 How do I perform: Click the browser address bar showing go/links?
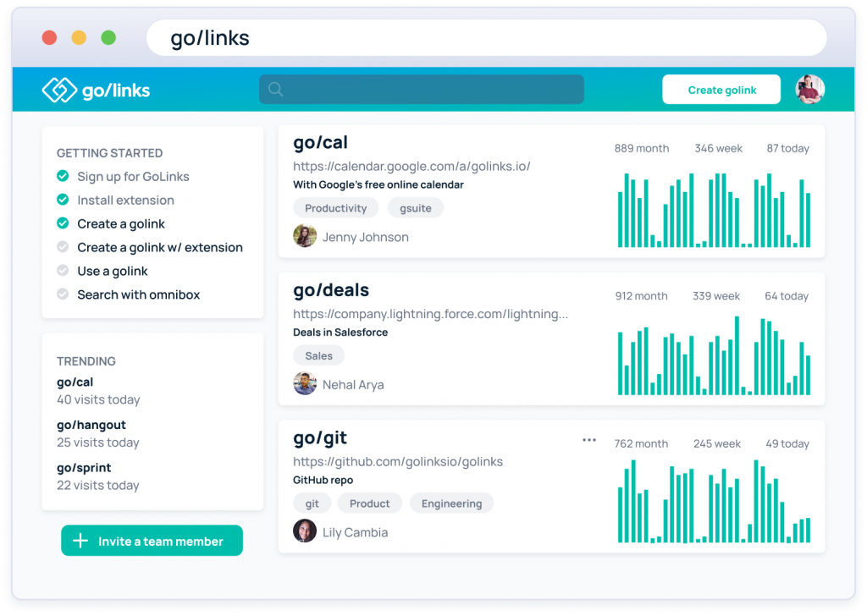[x=487, y=37]
